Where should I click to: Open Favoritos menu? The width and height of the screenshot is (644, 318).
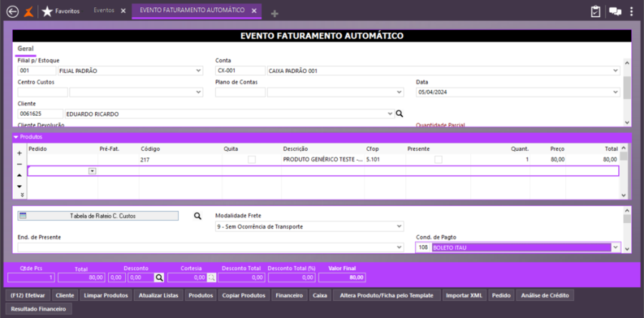(x=67, y=11)
